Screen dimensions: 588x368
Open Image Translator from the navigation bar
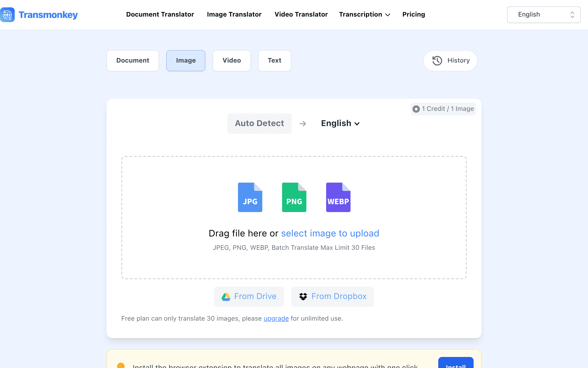click(x=234, y=14)
